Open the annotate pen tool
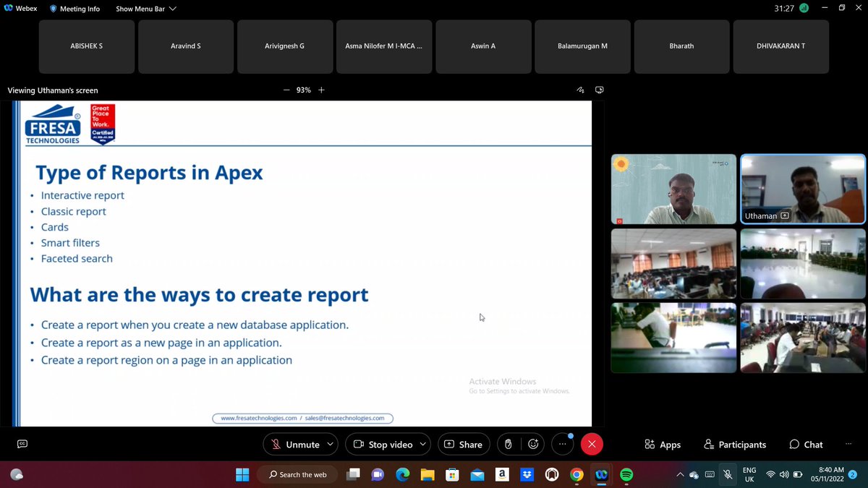The width and height of the screenshot is (868, 488). [x=580, y=90]
